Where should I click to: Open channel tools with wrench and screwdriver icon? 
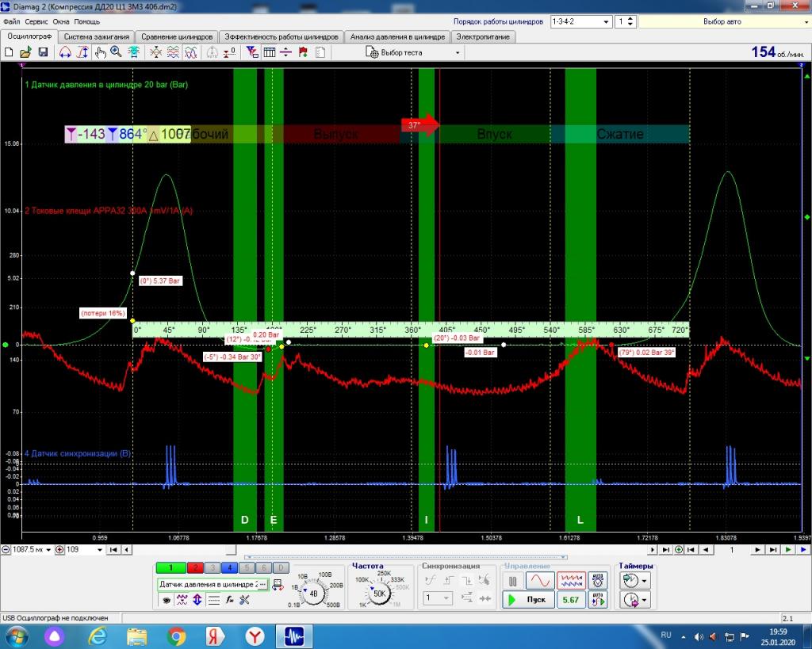click(x=244, y=600)
